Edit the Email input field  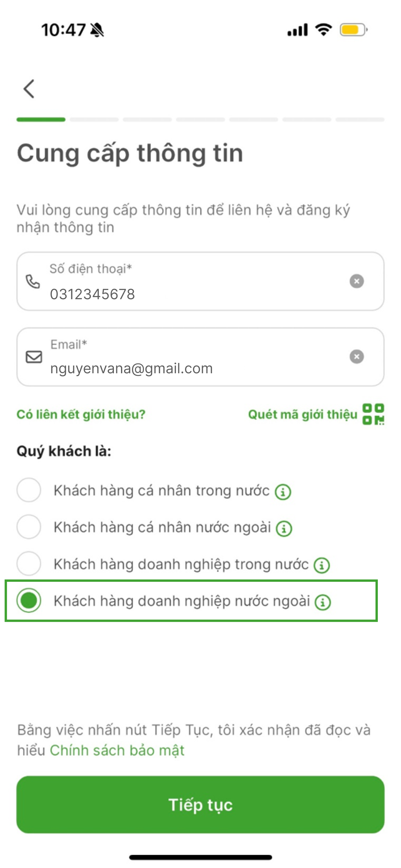200,357
